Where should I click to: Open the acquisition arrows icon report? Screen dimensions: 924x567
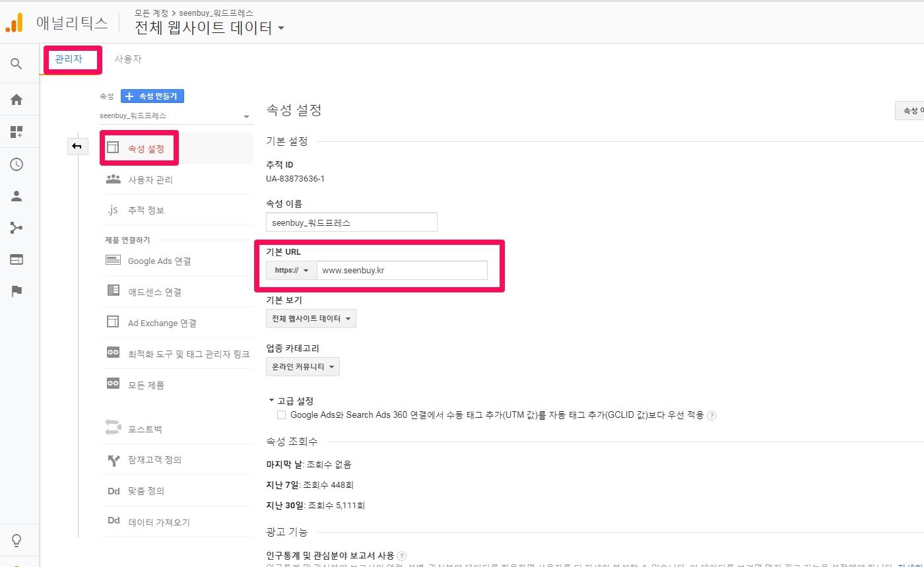pyautogui.click(x=16, y=228)
